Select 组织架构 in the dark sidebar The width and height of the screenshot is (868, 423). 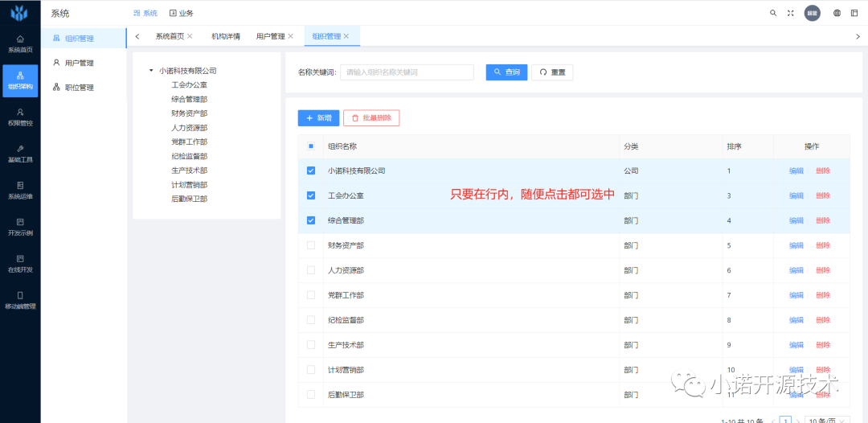point(20,81)
